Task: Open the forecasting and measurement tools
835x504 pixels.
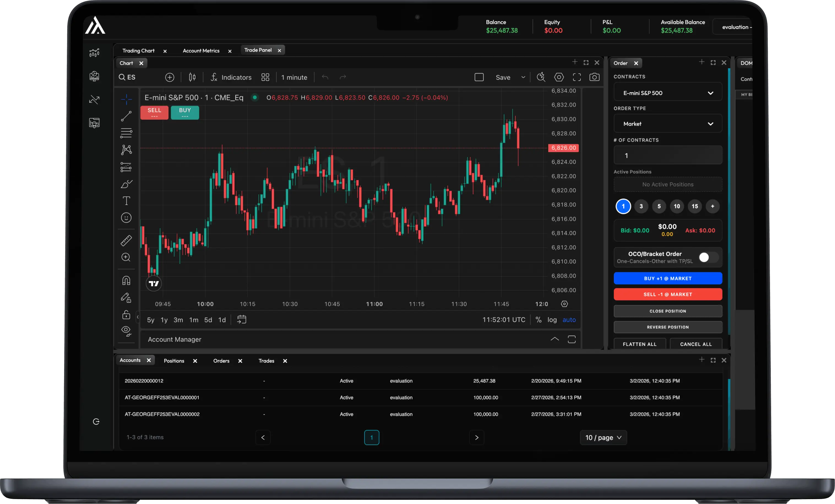Action: click(x=126, y=167)
